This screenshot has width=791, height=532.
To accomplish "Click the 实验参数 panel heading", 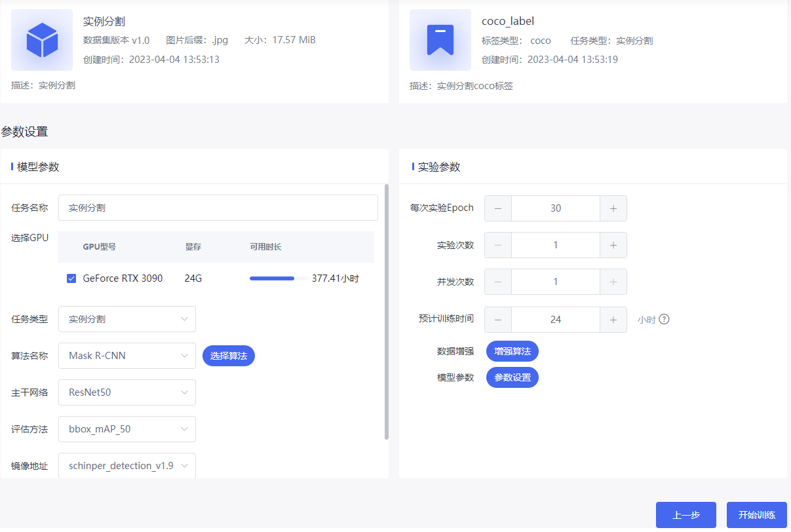I will [x=439, y=167].
